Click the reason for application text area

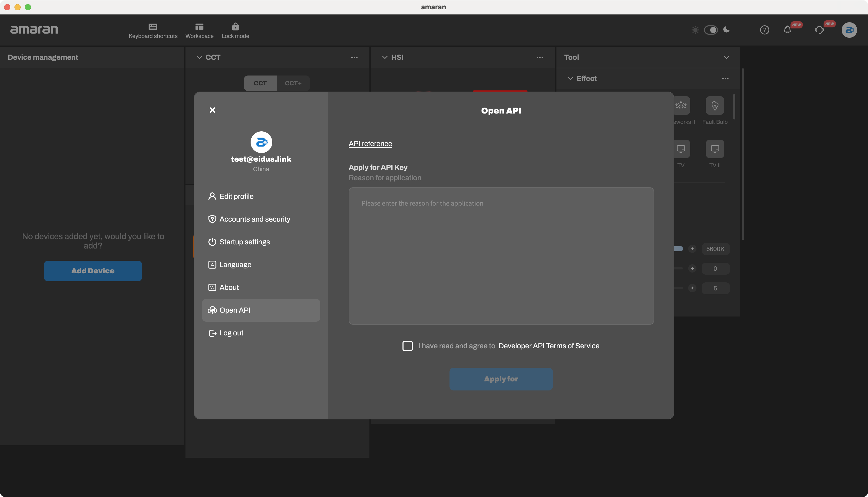[x=501, y=256]
